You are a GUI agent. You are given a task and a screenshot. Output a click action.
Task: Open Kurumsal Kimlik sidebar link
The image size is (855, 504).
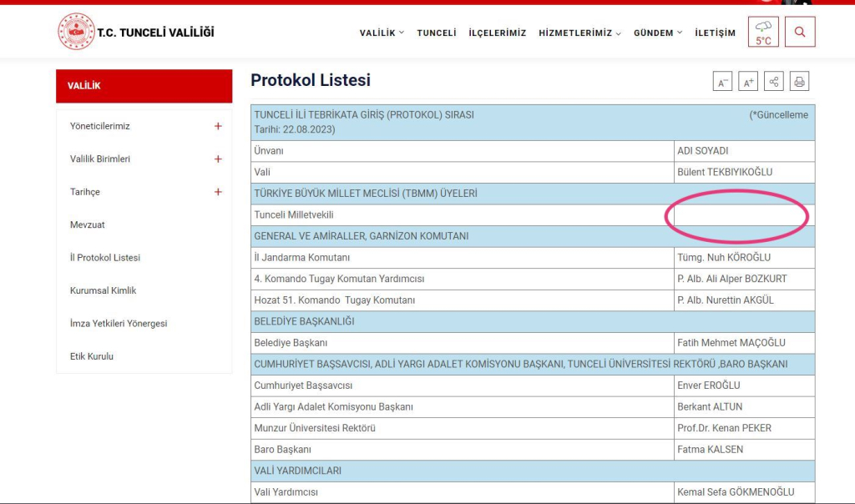click(x=103, y=290)
